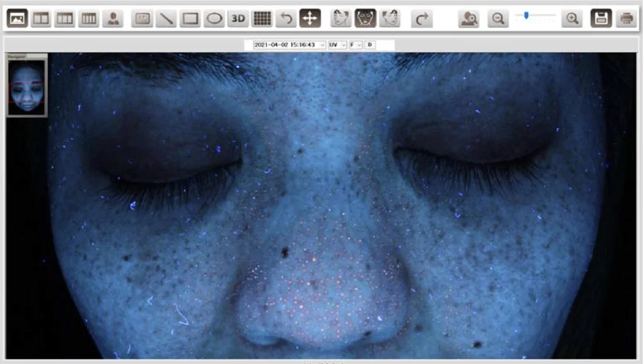This screenshot has height=364, width=643.
Task: Switch to three-panel comparison view
Action: pyautogui.click(x=65, y=18)
